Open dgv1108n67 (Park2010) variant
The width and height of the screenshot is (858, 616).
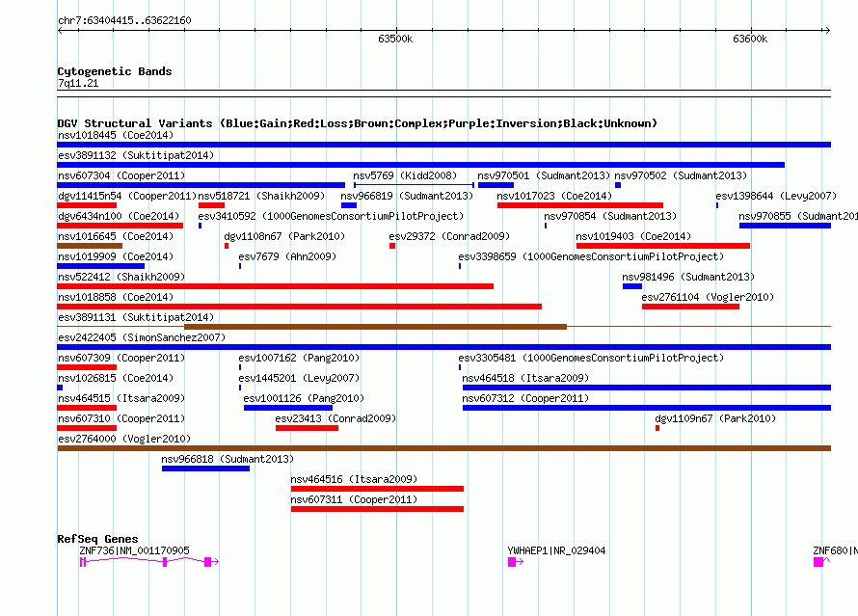(227, 246)
